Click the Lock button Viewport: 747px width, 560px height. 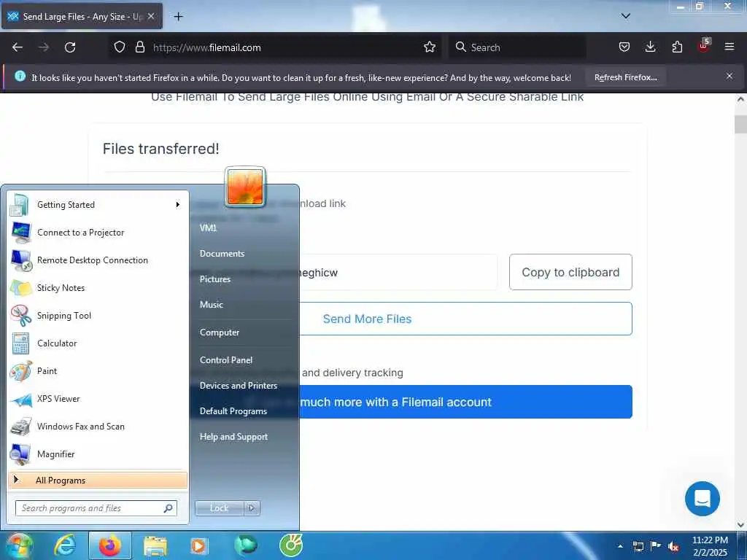[219, 508]
